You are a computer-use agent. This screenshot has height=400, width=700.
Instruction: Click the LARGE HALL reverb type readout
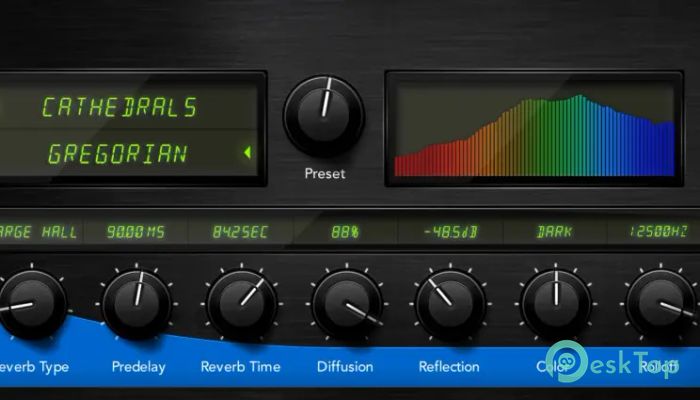pyautogui.click(x=38, y=232)
